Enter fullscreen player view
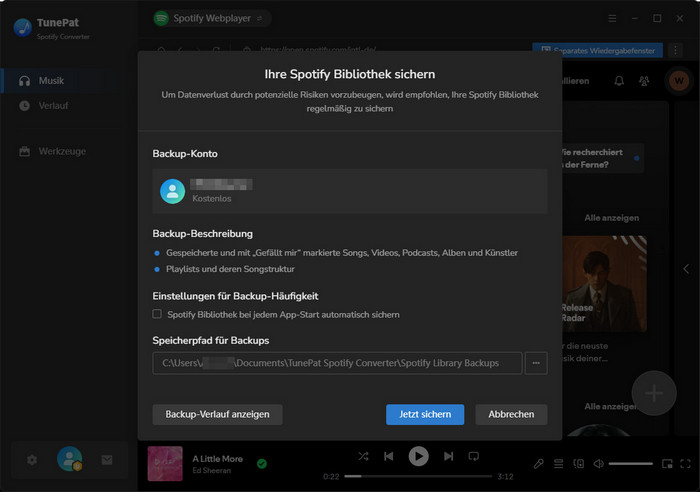Image resolution: width=700 pixels, height=492 pixels. [x=685, y=464]
